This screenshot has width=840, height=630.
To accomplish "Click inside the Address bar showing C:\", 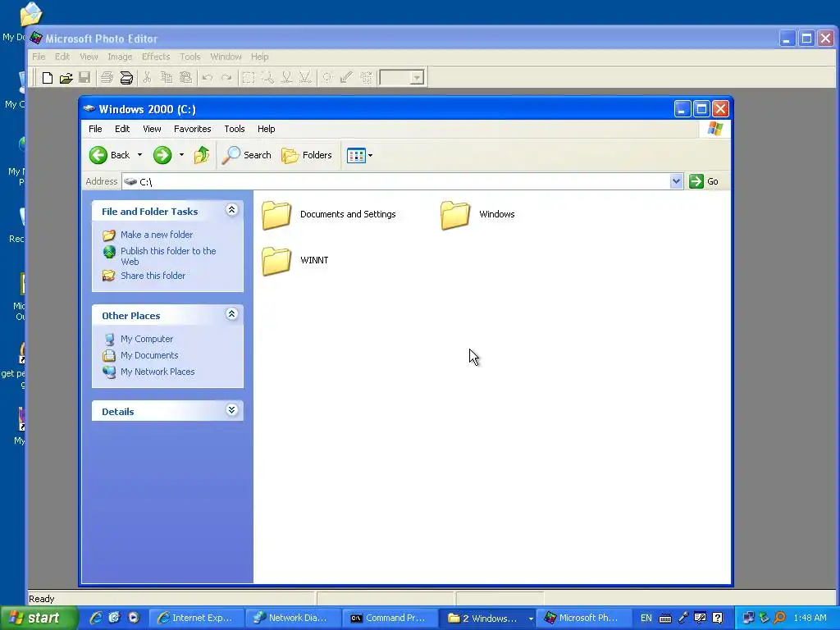I will tap(395, 181).
